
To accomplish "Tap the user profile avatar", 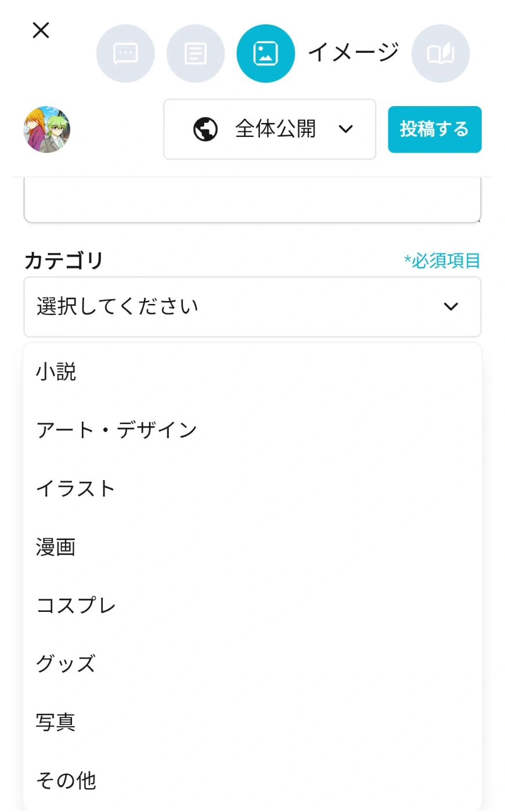I will tap(47, 129).
